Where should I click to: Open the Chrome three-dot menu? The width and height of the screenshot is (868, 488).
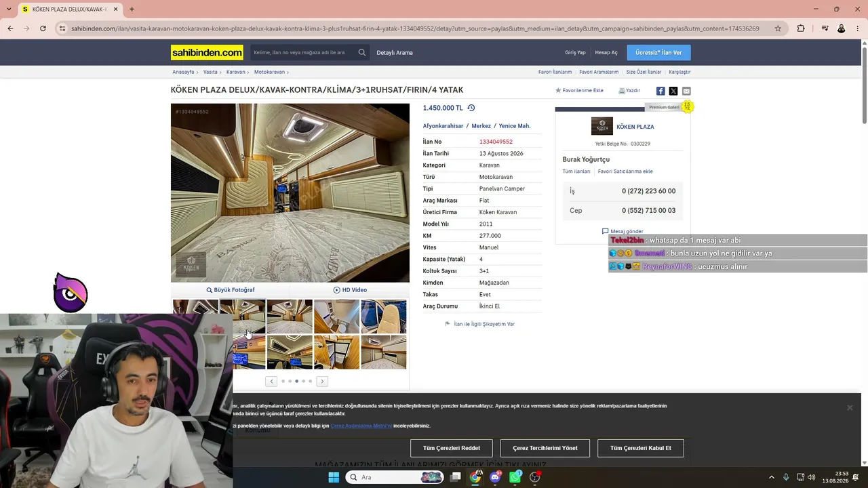[858, 28]
